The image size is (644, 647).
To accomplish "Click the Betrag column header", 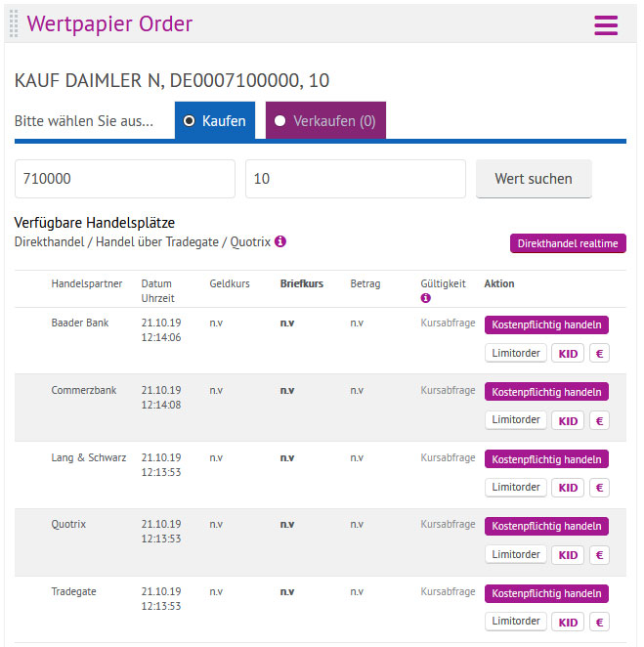I will (x=365, y=283).
